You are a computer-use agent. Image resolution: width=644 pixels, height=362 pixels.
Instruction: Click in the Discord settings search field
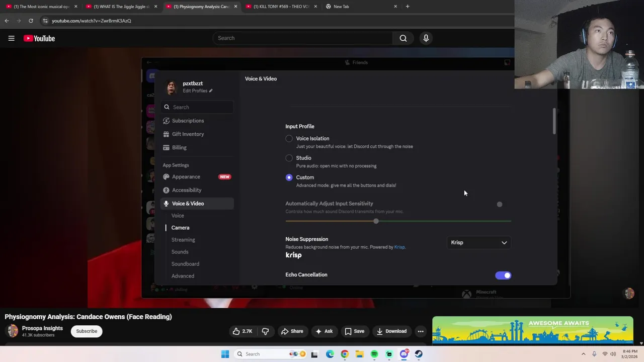198,107
